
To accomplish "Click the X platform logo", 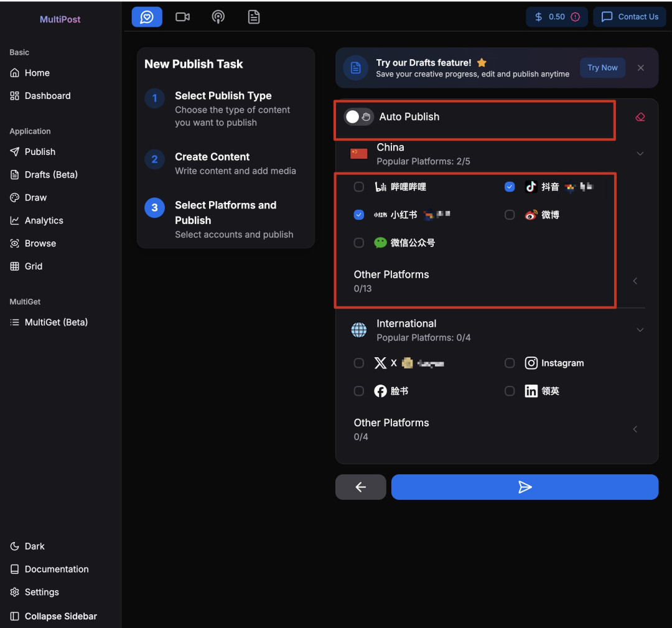I will (380, 363).
